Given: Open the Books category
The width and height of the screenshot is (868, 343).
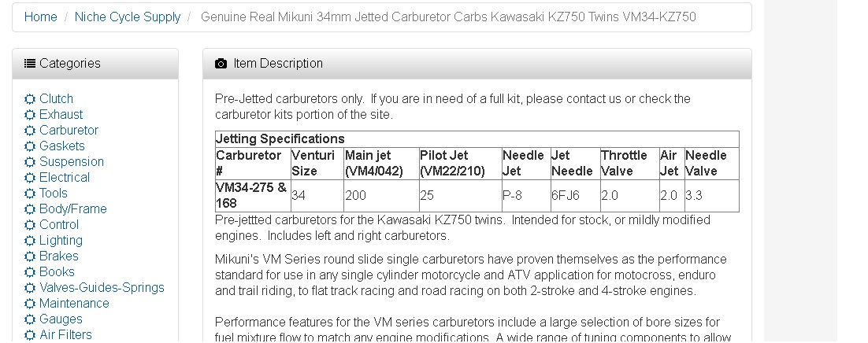Looking at the screenshot, I should pos(57,272).
